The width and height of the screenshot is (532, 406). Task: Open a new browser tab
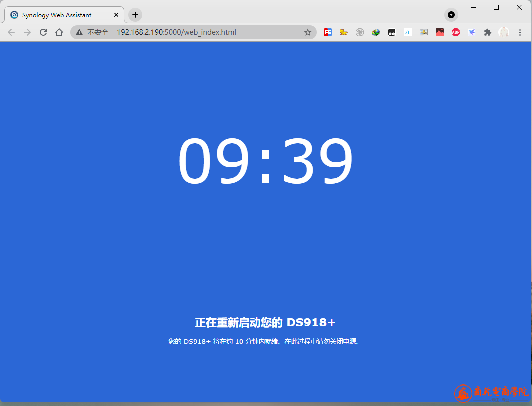pos(135,15)
